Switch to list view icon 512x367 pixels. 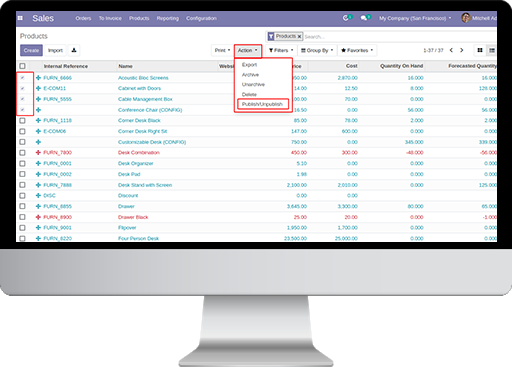pos(492,50)
